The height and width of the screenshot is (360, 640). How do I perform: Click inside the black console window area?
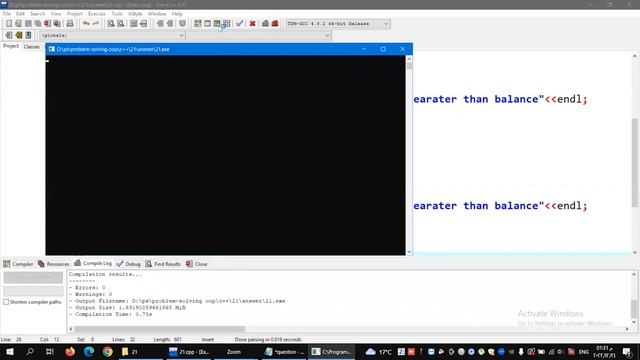coord(225,155)
